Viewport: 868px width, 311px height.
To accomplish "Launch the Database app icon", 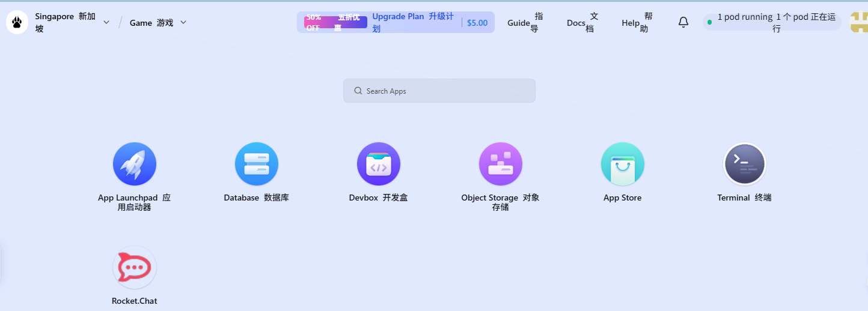I will point(257,164).
